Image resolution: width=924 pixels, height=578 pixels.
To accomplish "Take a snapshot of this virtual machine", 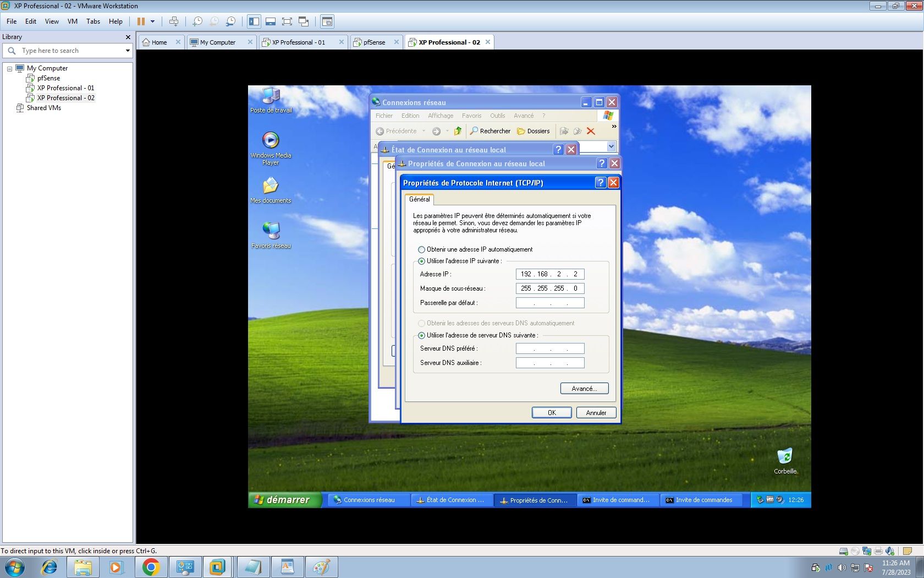I will (x=197, y=21).
